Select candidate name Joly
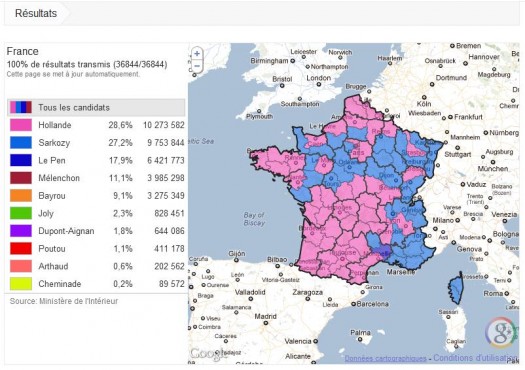Viewport: 525px width, 370px height. tap(46, 214)
